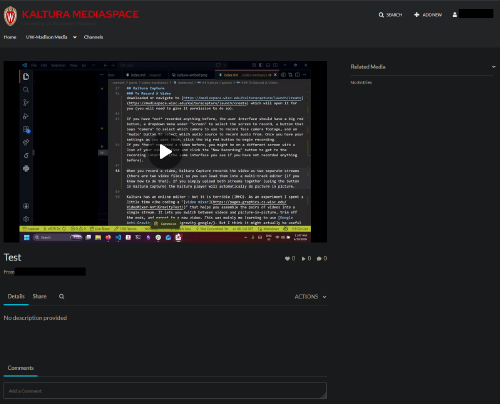Switch to the Share tab
The image size is (500, 404).
coord(40,296)
